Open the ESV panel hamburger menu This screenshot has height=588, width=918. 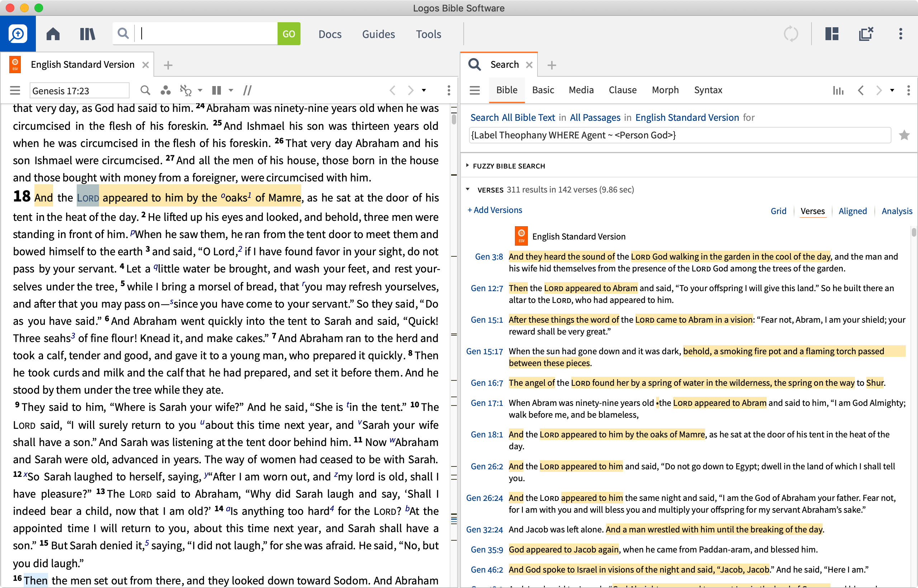point(15,90)
